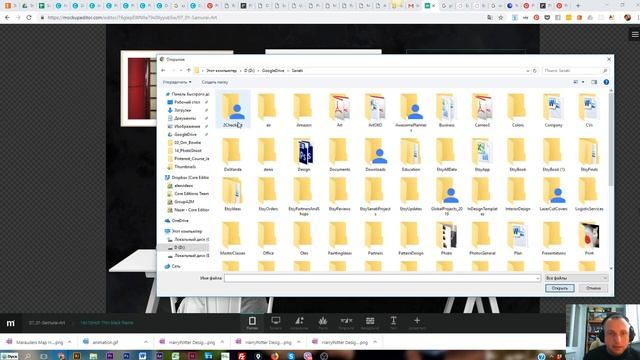
Task: Open the PatternDesign folder
Action: point(411,238)
